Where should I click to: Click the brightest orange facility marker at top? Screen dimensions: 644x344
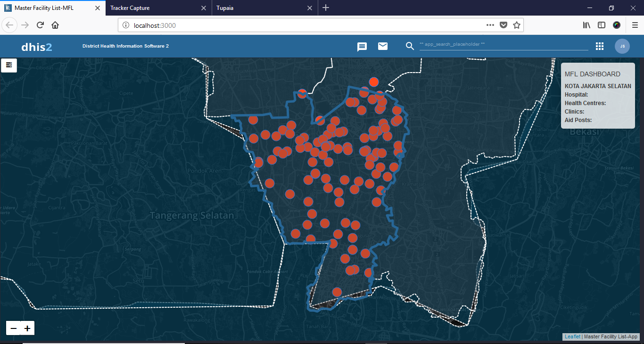click(374, 82)
